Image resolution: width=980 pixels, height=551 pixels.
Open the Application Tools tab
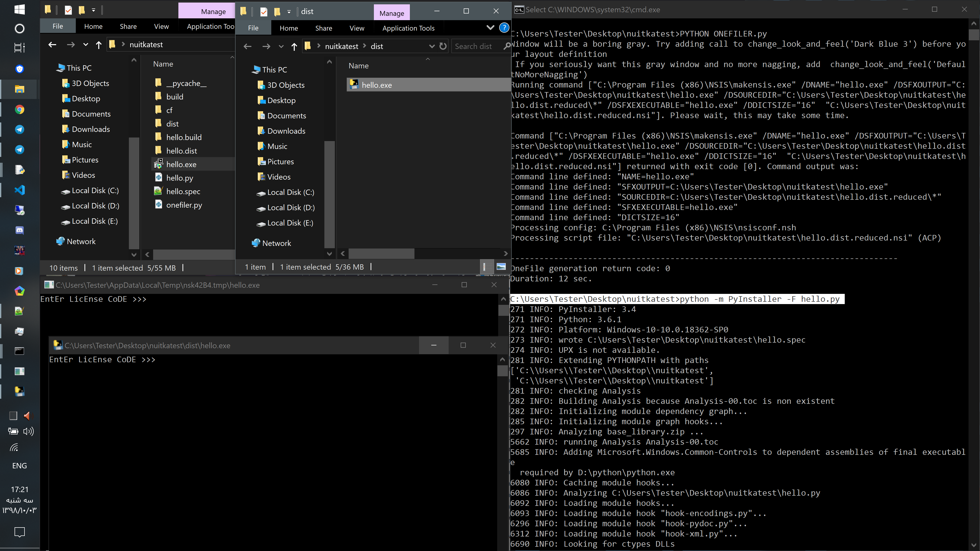[408, 28]
